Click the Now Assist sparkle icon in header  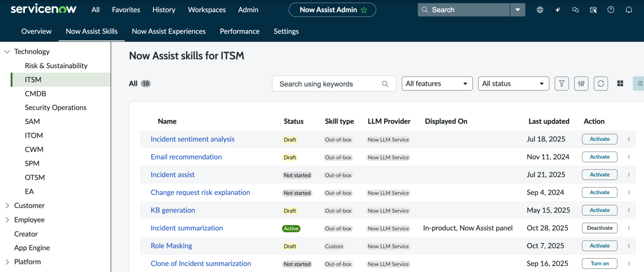tap(558, 10)
